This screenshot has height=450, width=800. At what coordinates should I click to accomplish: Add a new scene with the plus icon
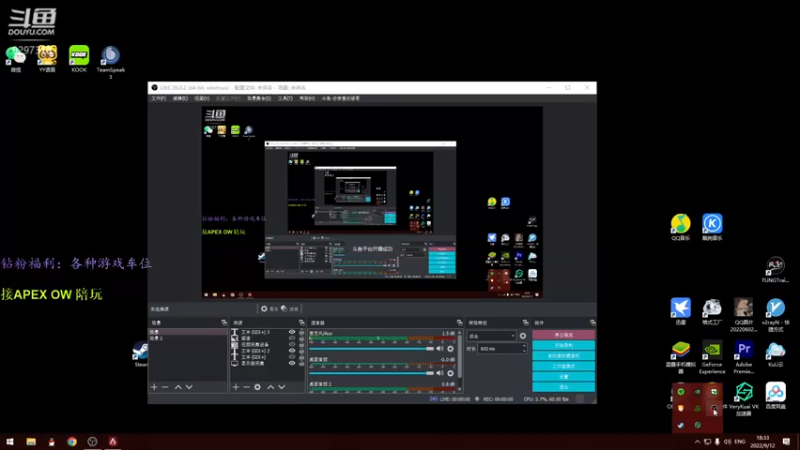point(154,387)
